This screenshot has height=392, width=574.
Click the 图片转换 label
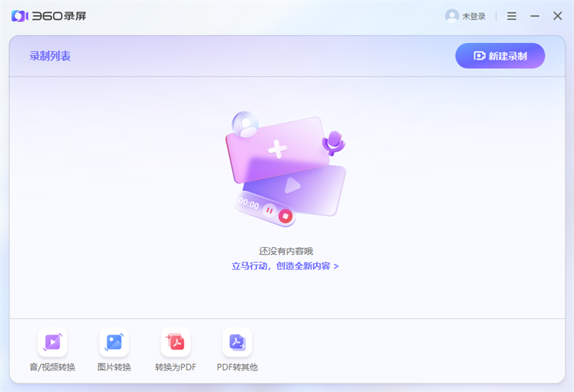(114, 367)
